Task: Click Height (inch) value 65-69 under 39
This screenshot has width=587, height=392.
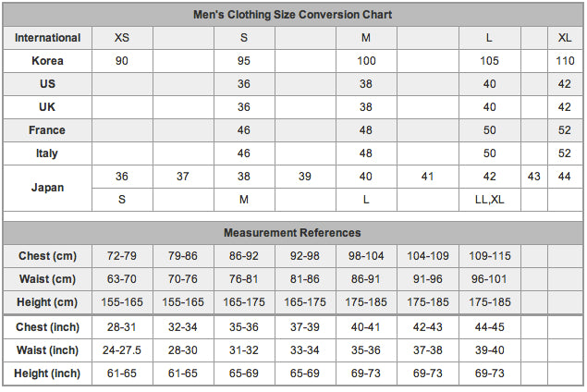Action: (305, 374)
